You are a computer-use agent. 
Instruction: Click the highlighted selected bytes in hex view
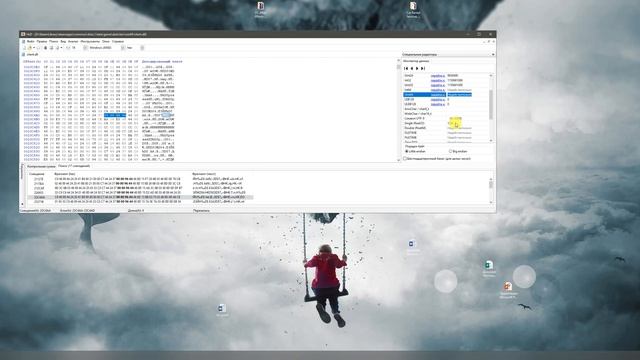coord(115,115)
